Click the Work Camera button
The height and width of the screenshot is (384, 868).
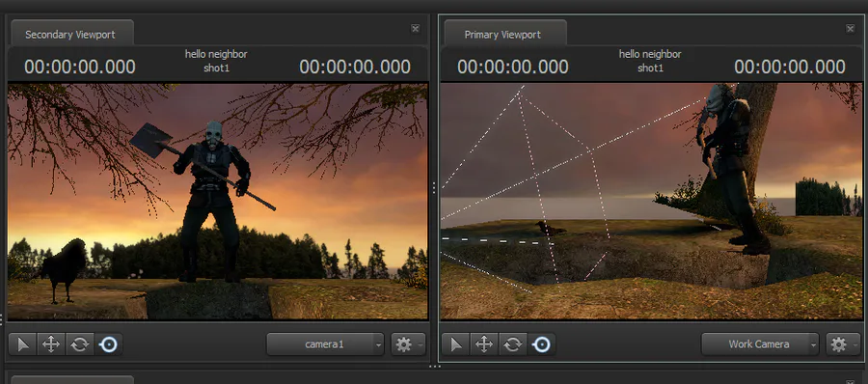click(755, 344)
